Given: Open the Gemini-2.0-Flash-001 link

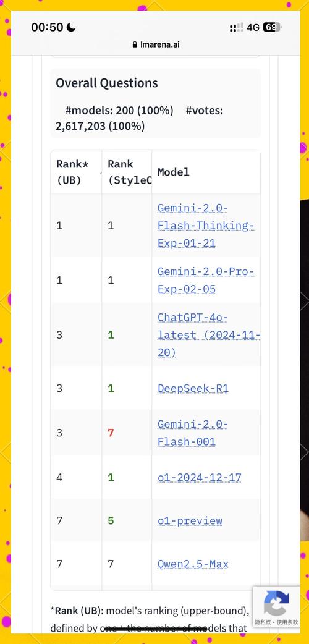Looking at the screenshot, I should 193,433.
